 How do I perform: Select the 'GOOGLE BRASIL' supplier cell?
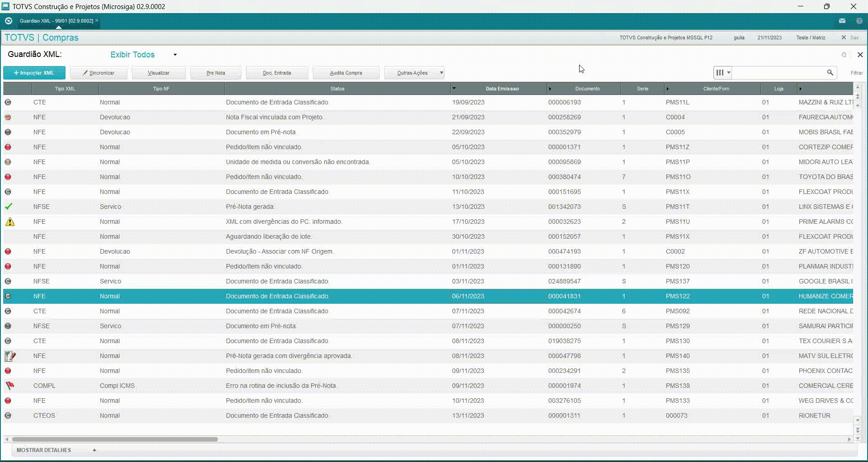click(825, 281)
